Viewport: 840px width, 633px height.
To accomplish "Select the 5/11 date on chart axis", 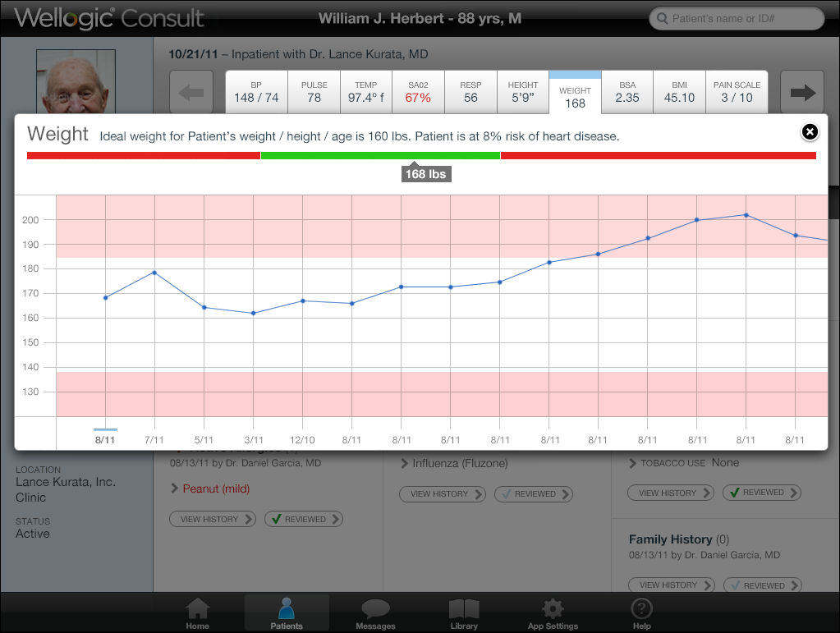I will pos(204,440).
